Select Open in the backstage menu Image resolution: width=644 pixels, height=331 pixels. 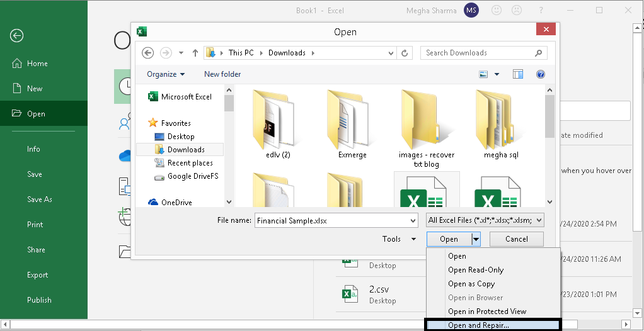tap(43, 114)
